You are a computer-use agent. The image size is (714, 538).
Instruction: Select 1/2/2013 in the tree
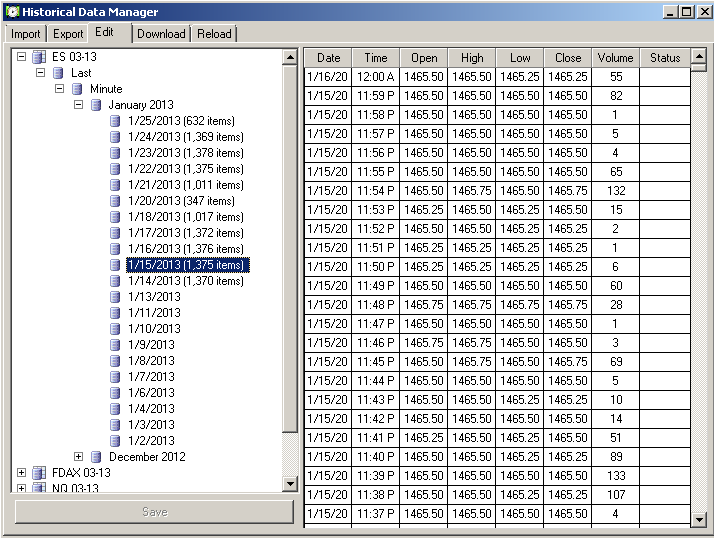tap(151, 441)
